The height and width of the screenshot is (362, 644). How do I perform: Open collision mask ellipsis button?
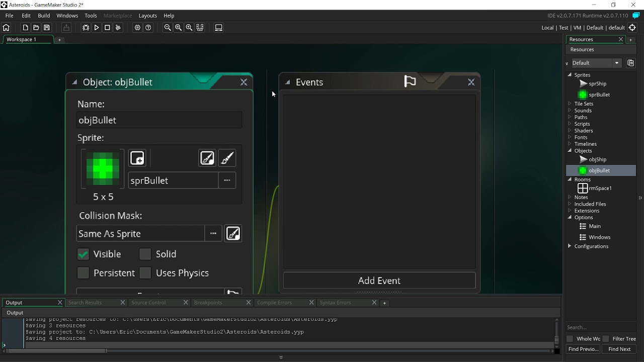click(213, 233)
